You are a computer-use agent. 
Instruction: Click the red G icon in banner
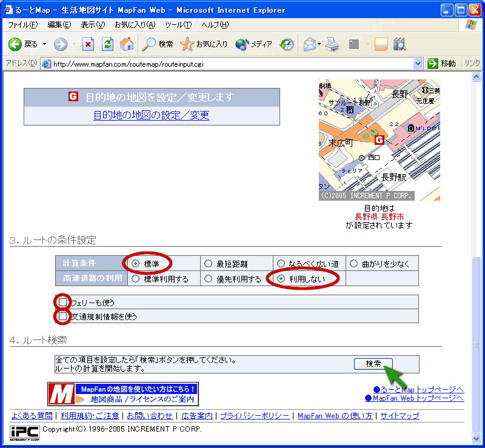73,96
